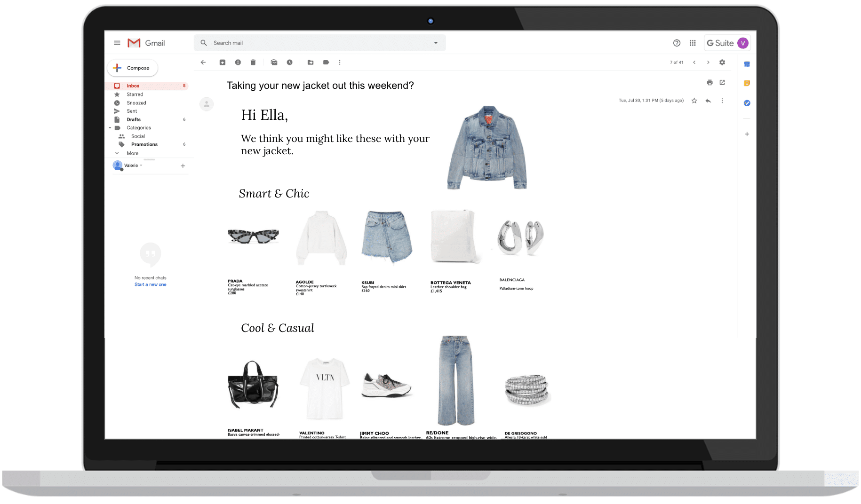Click the Valentino T-shirt image
861x504 pixels.
tap(325, 388)
